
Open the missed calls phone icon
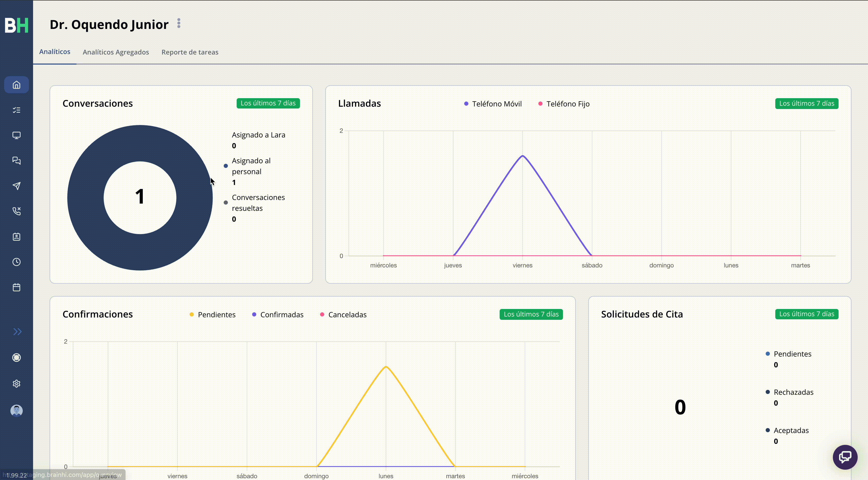(16, 211)
